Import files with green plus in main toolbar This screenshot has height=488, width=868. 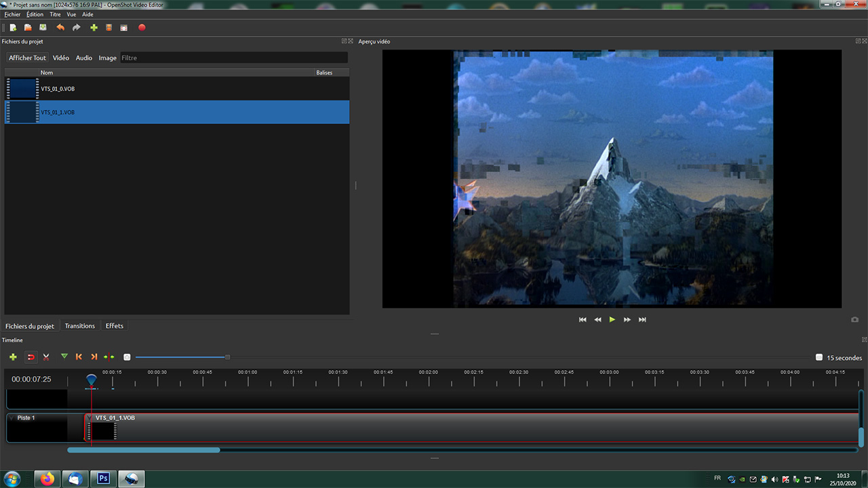[x=94, y=28]
